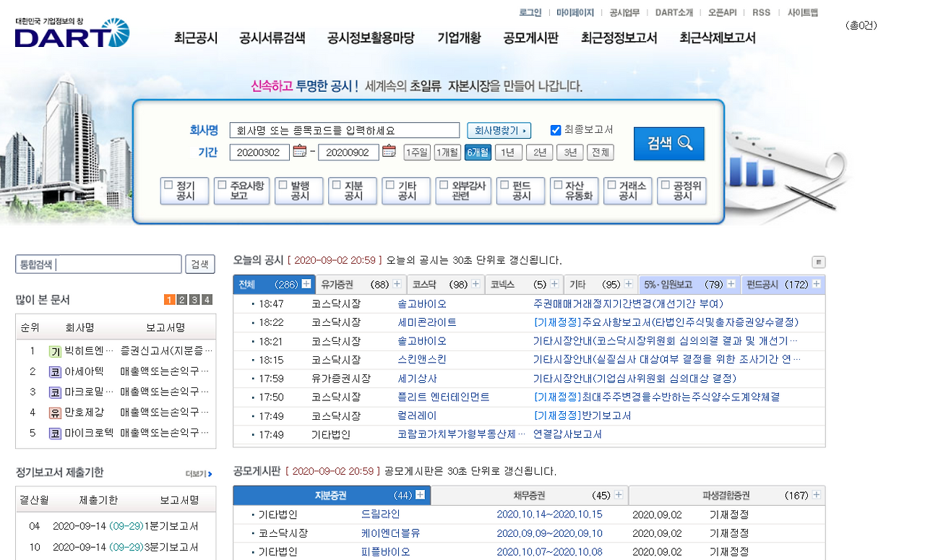Check the 펀드공시 checkbox in search filters

[x=504, y=185]
